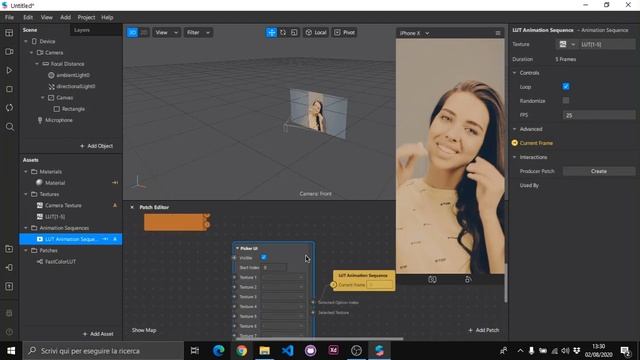Viewport: 640px width, 360px height.
Task: Collapse the Materials folder
Action: (x=26, y=172)
